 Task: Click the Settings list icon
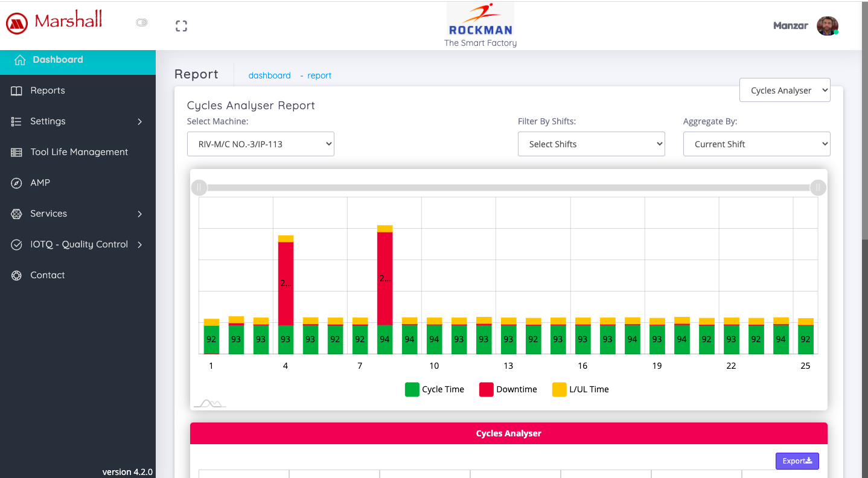point(16,121)
